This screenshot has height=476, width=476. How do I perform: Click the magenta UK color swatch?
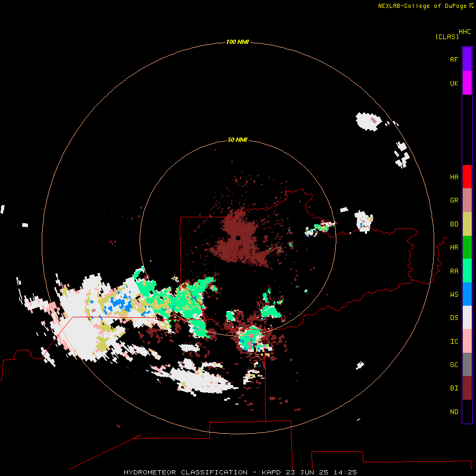point(467,83)
